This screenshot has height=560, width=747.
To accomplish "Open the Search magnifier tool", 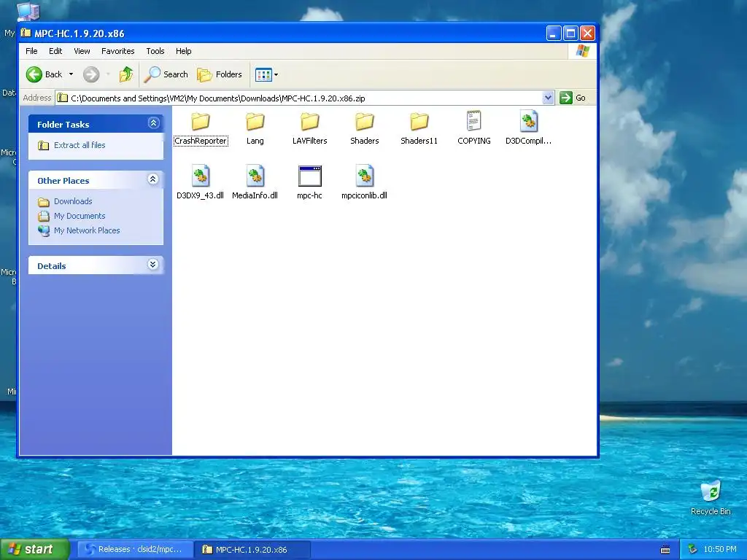I will [166, 74].
